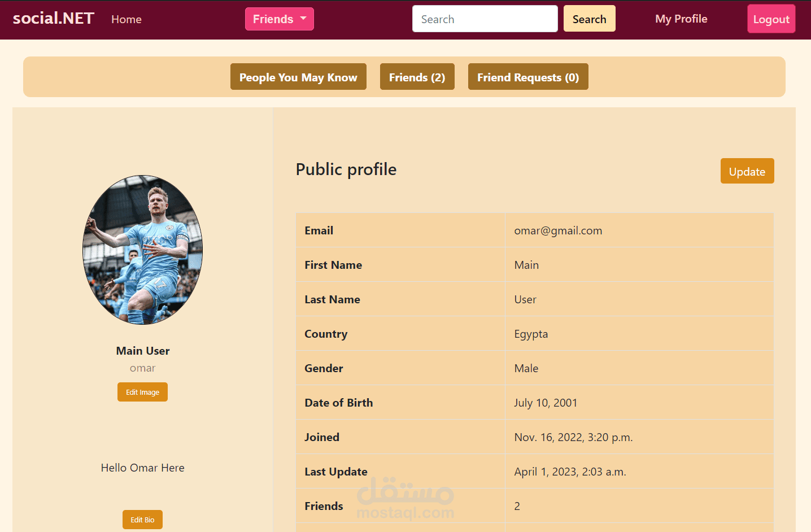Select the bio 'Hello Omar Here'
This screenshot has width=811, height=532.
tap(143, 468)
